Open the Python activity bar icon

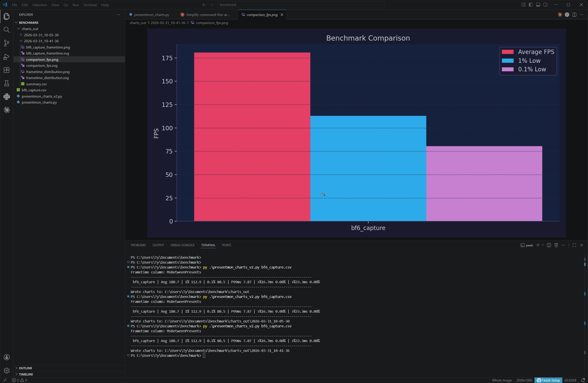point(6,96)
